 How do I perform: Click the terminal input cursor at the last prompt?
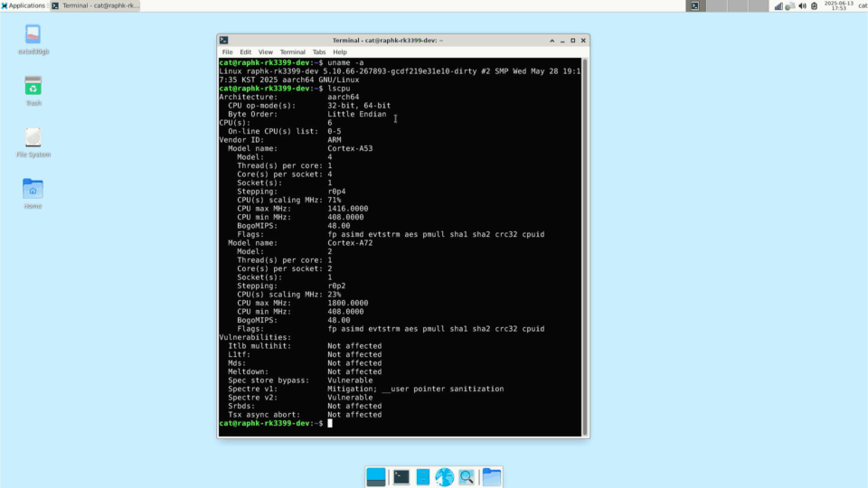330,423
